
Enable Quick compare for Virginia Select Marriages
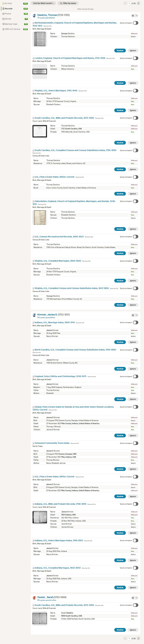coord(135,91)
